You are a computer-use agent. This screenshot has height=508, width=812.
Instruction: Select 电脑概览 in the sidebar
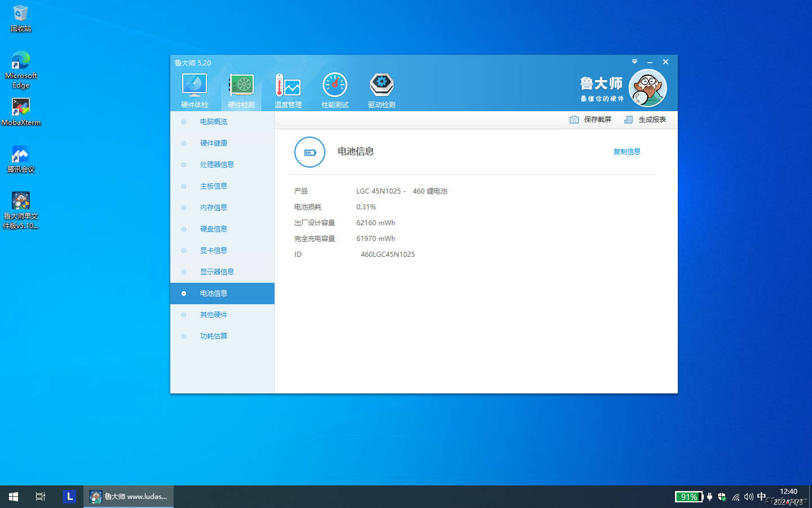(x=214, y=122)
